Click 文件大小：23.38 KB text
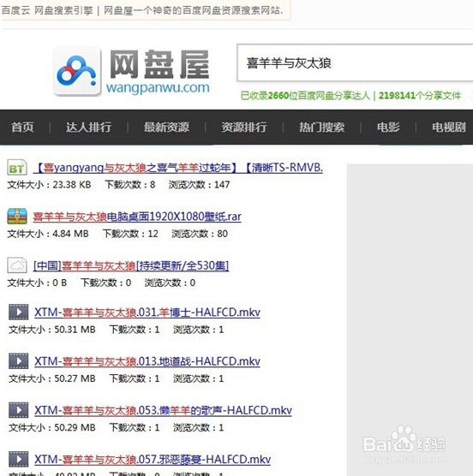This screenshot has width=473, height=476. click(49, 185)
